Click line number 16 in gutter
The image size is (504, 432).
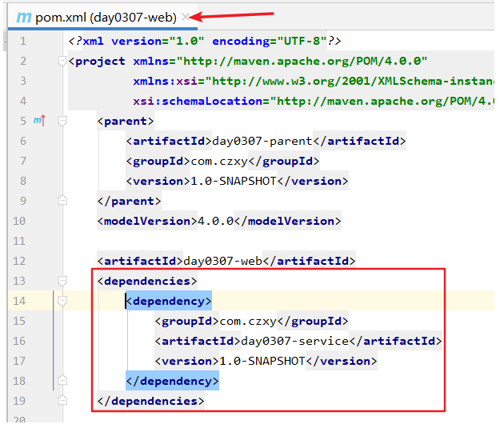point(19,341)
